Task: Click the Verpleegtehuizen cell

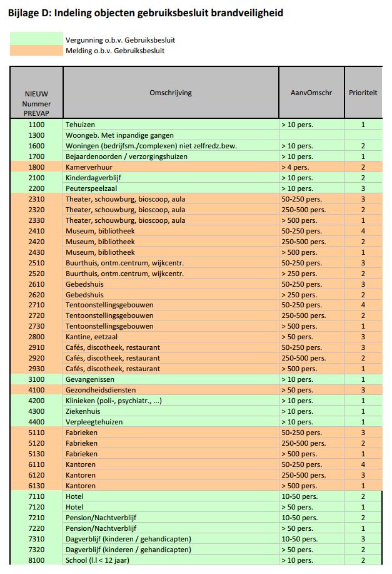Action: (x=94, y=422)
